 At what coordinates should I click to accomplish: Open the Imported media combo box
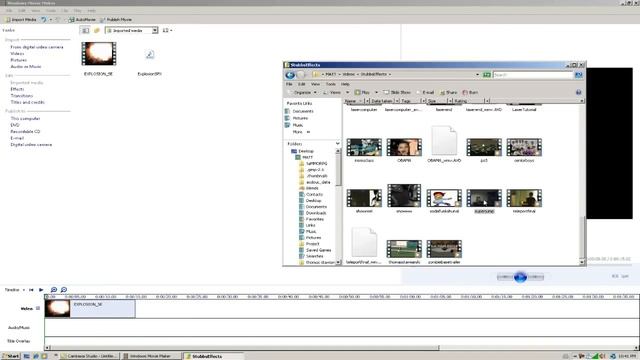coord(131,30)
